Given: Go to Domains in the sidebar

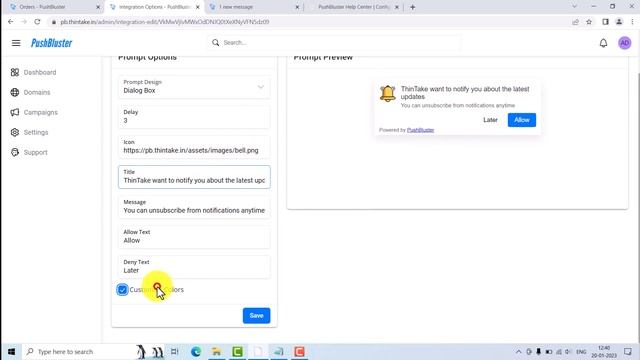Looking at the screenshot, I should pos(37,92).
